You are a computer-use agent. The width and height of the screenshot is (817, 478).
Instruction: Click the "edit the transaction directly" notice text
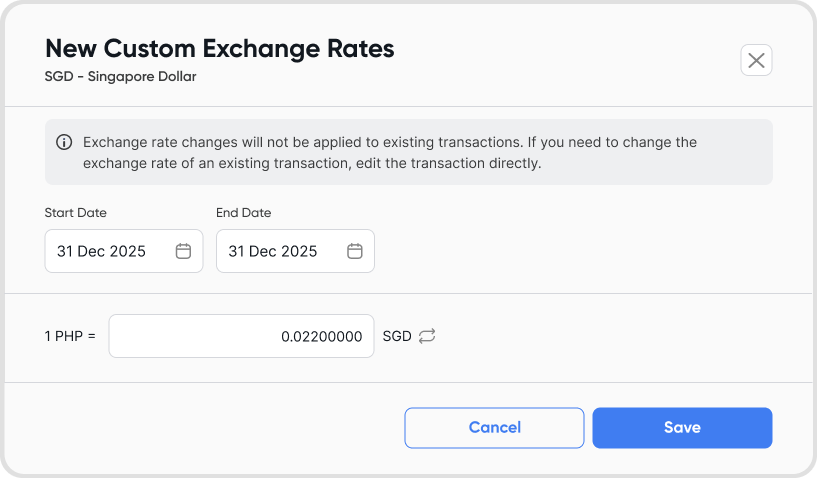coord(448,163)
